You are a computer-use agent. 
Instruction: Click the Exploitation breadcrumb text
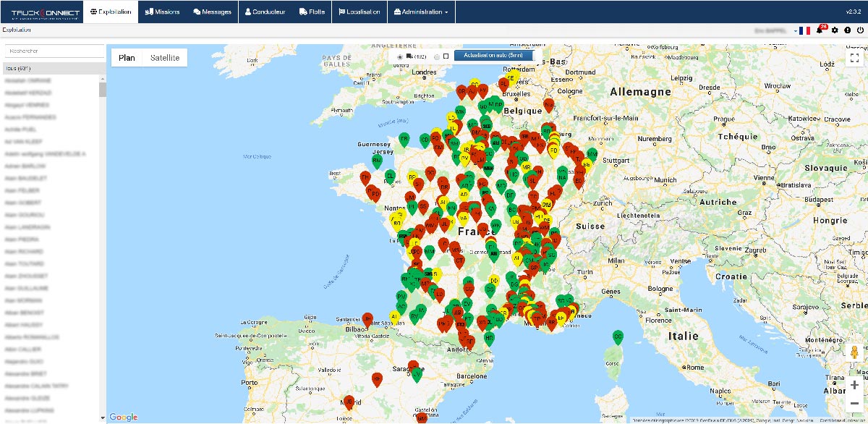coord(17,30)
